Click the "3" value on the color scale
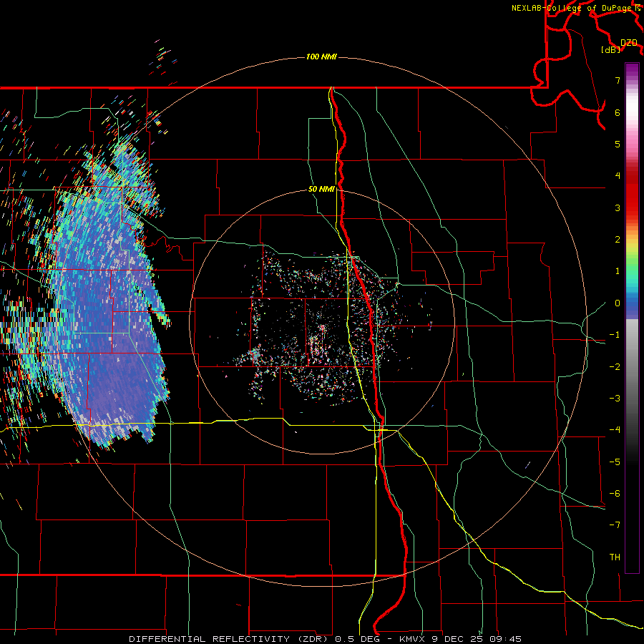644x644 pixels. 618,208
